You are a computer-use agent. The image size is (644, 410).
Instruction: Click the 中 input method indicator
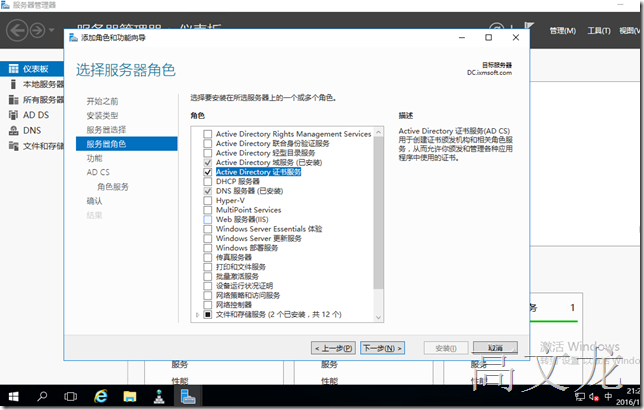[608, 397]
